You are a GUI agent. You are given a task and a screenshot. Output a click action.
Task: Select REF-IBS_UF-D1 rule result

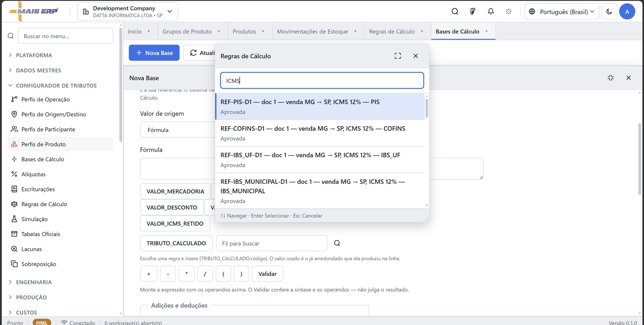(x=320, y=160)
